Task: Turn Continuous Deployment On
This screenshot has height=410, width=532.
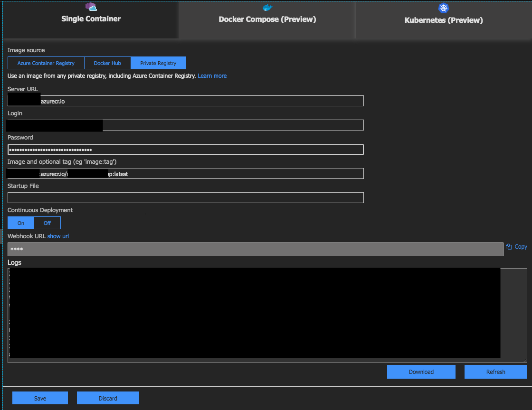Action: (x=21, y=223)
